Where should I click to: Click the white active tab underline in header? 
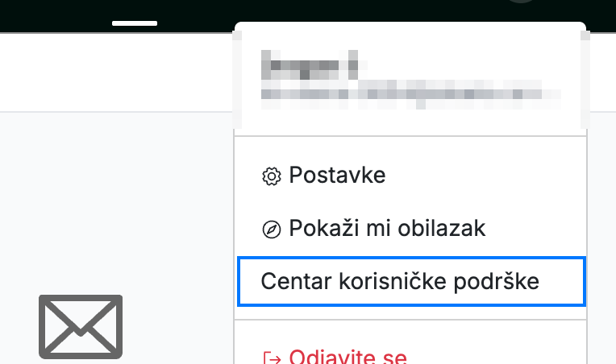135,23
